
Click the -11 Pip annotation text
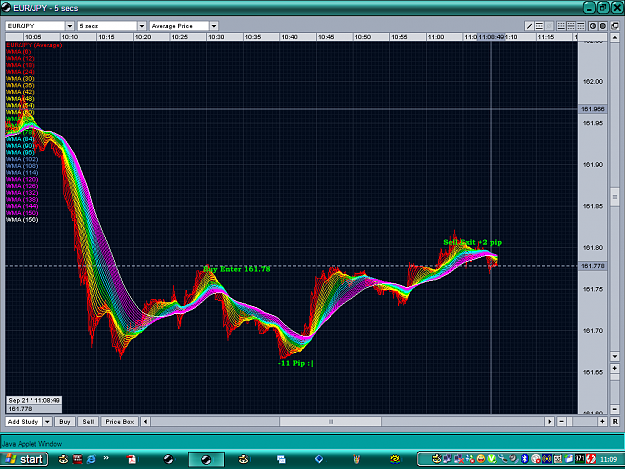click(295, 363)
